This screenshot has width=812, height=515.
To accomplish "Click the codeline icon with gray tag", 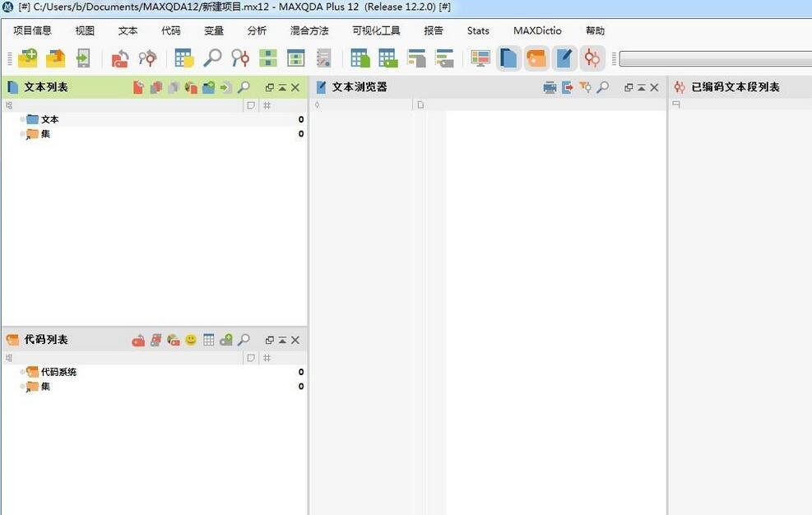I will 444,58.
